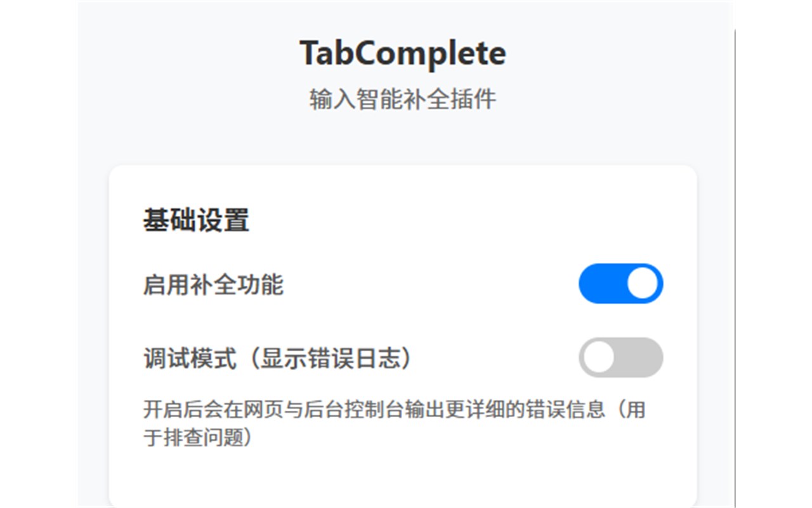Click the 启用补全功能 label text

click(213, 285)
